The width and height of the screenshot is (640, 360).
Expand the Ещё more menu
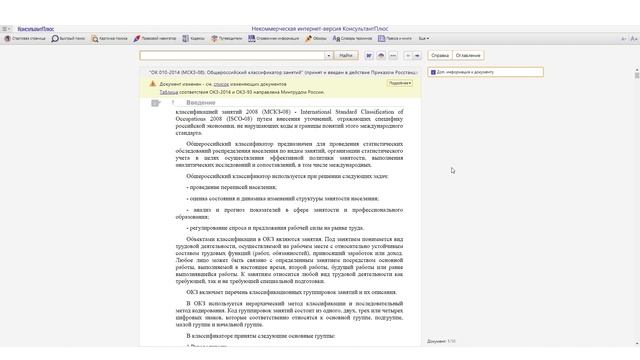point(424,38)
